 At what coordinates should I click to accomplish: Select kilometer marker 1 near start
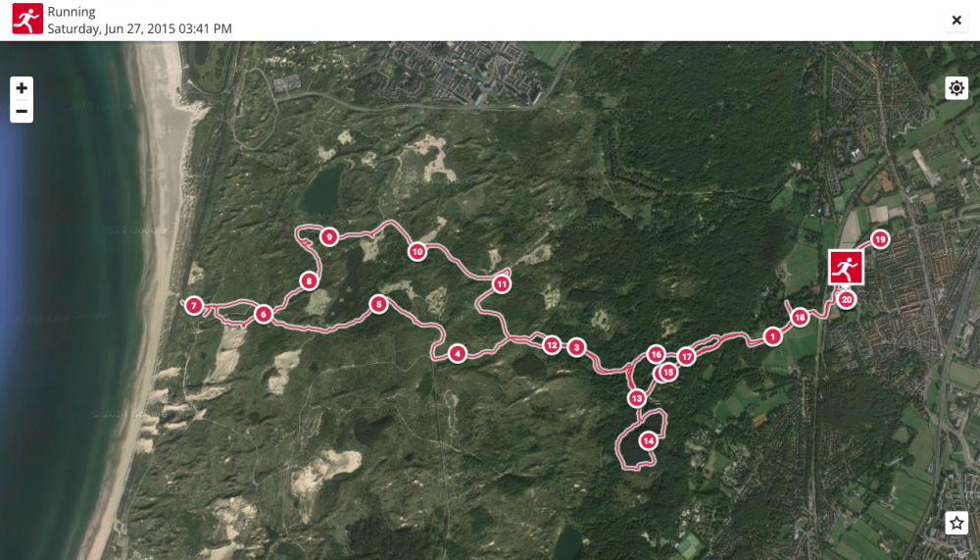click(x=772, y=336)
